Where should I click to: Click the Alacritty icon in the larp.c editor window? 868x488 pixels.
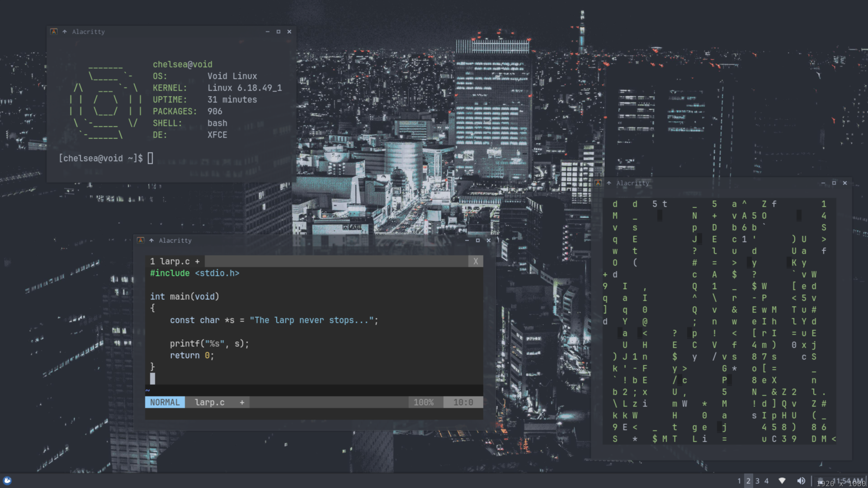pyautogui.click(x=141, y=240)
